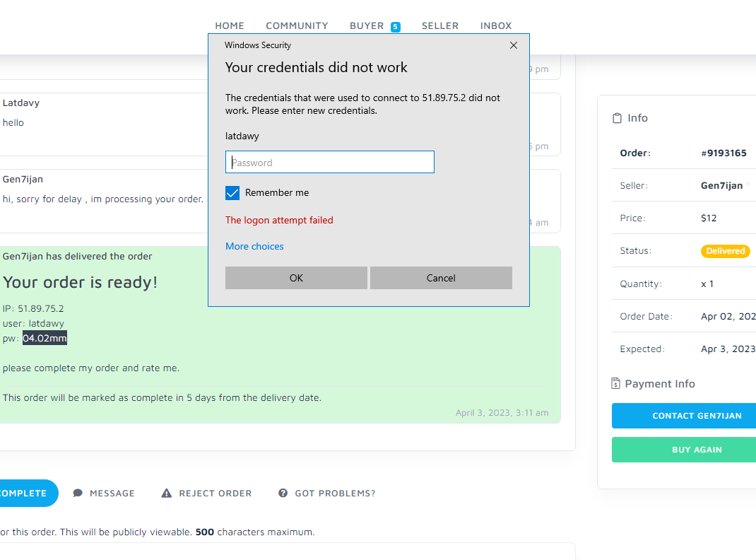Screen dimensions: 756x560
Task: Click the GOT PROBLEMS question mark icon
Action: pos(283,493)
